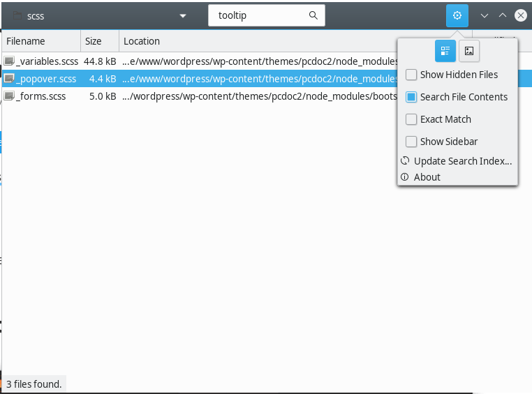The image size is (532, 394).
Task: Enable Show Hidden Files checkbox
Action: (411, 75)
